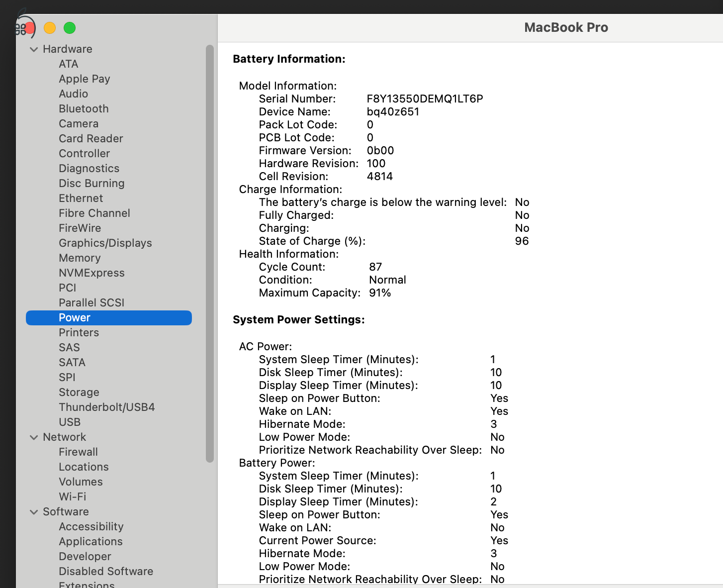Viewport: 723px width, 588px height.
Task: Open Thunderbolt/USB4 details
Action: (x=107, y=407)
